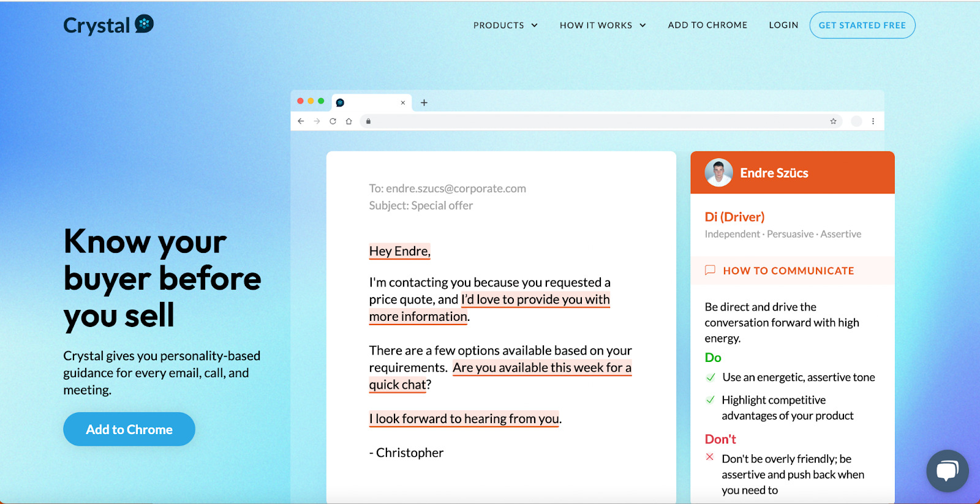Click highlighted Are you available this week
980x504 pixels.
pos(542,367)
